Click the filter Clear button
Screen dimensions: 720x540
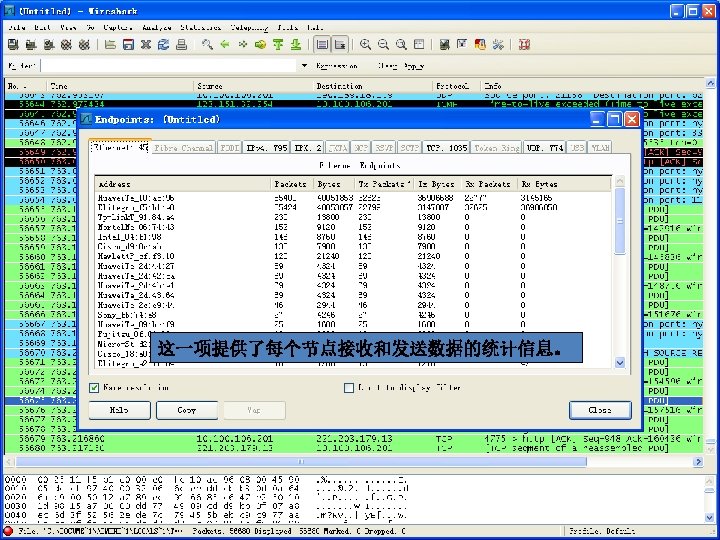387,66
